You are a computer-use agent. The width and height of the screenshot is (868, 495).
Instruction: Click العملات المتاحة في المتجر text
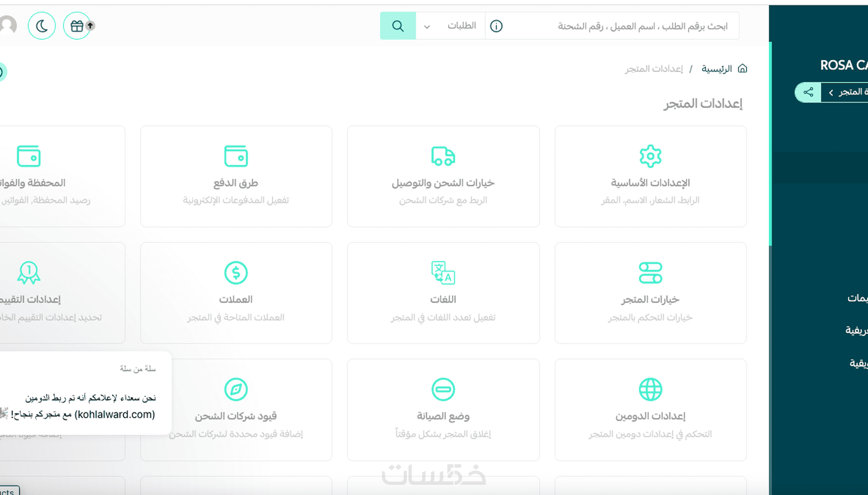(236, 317)
